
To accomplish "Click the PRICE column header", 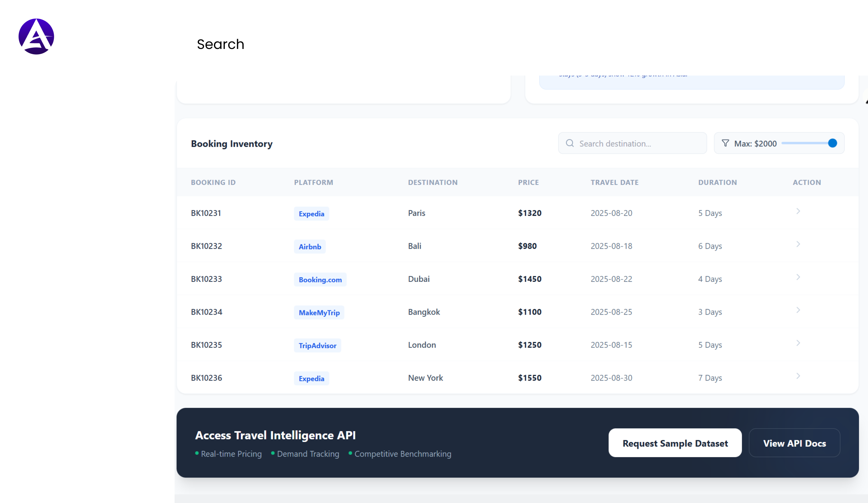I will click(x=528, y=182).
